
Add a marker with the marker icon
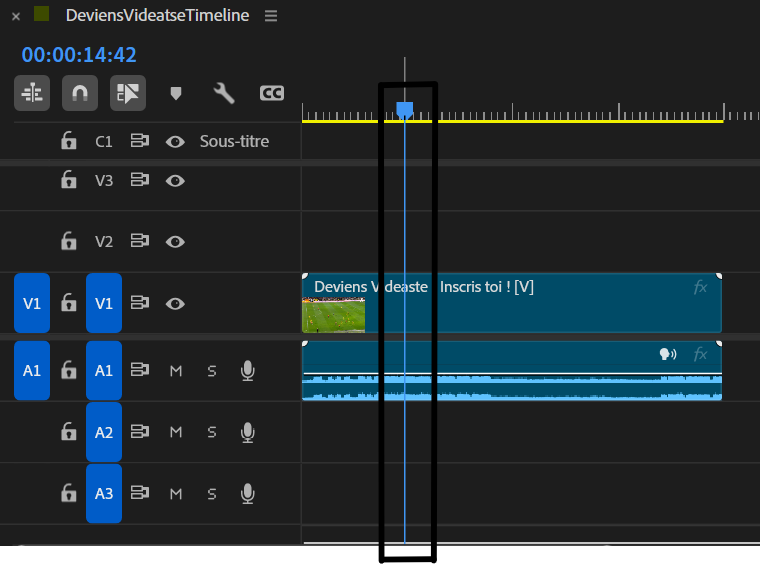point(176,93)
